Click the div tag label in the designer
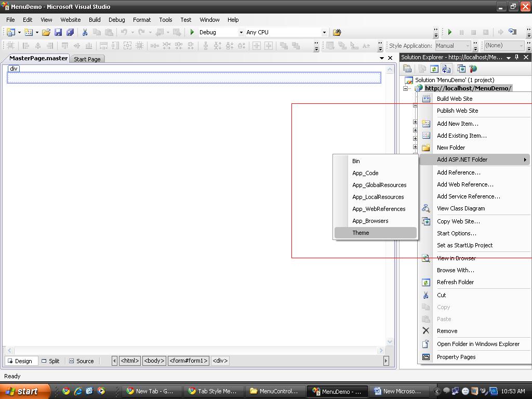Image resolution: width=532 pixels, height=399 pixels. coord(14,69)
